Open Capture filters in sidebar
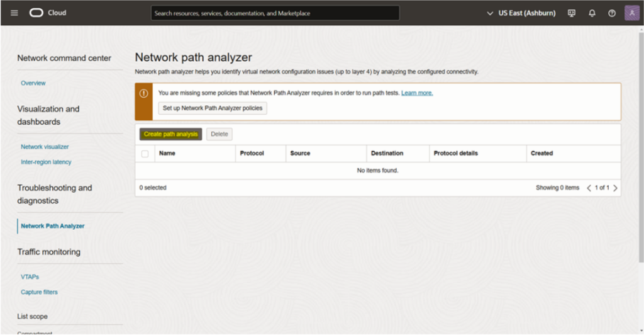Viewport: 644px width, 335px height. [x=39, y=292]
